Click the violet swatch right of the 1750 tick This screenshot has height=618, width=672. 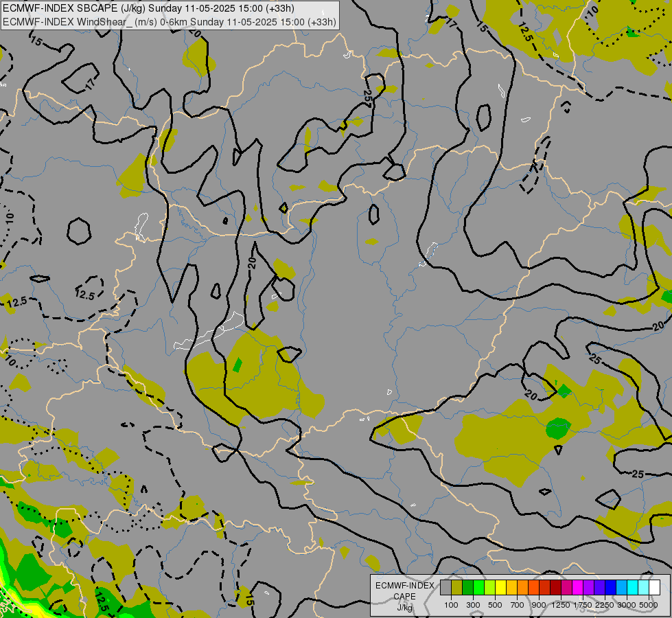[x=589, y=587]
